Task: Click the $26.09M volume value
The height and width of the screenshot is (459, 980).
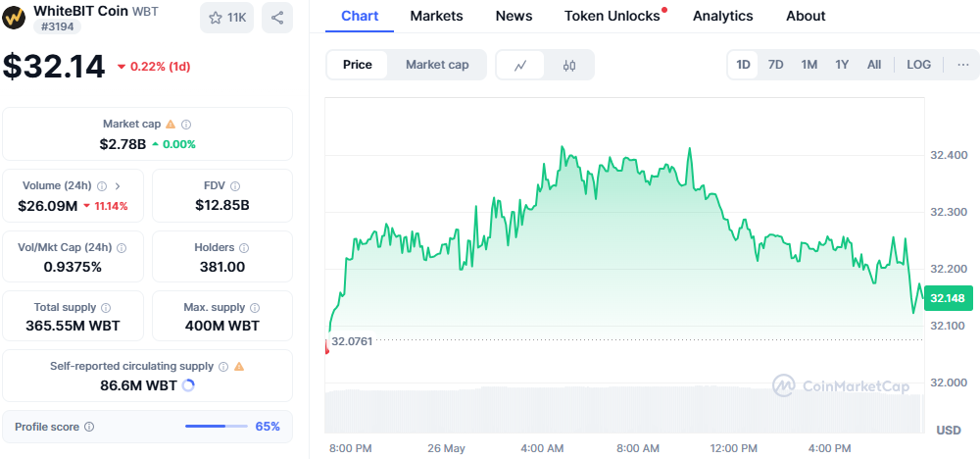Action: point(47,206)
